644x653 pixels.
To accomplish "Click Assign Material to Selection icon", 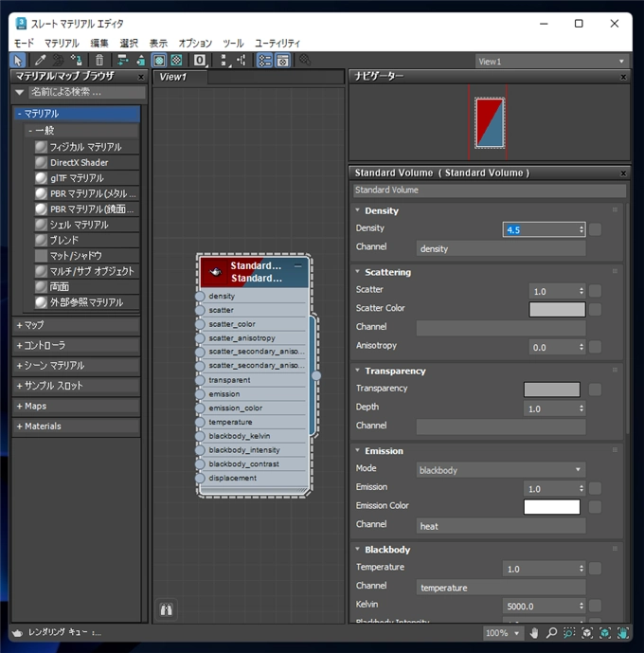I will tap(77, 61).
